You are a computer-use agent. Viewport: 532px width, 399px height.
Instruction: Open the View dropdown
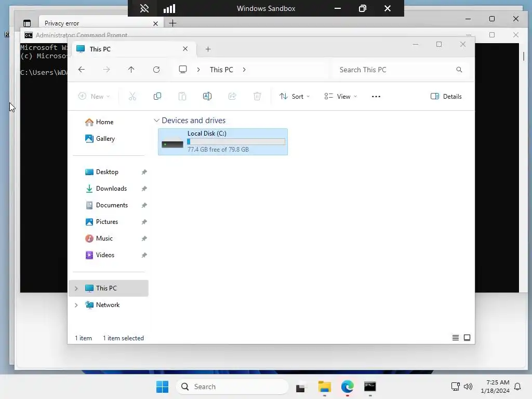341,96
